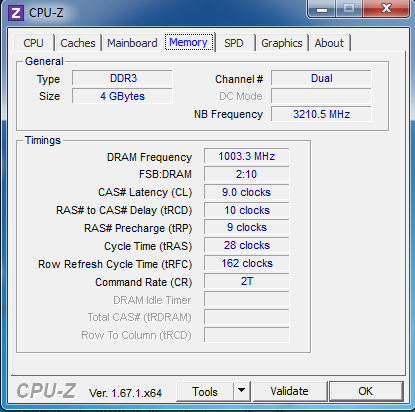Screen dimensions: 415x412
Task: Click the Ver. 1.67.1.x64 version text
Action: [x=125, y=393]
